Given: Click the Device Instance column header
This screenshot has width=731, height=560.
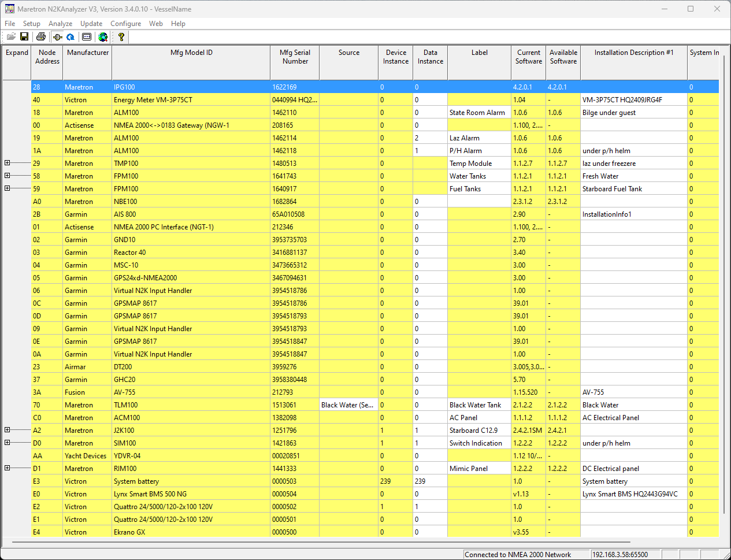Looking at the screenshot, I should [396, 62].
